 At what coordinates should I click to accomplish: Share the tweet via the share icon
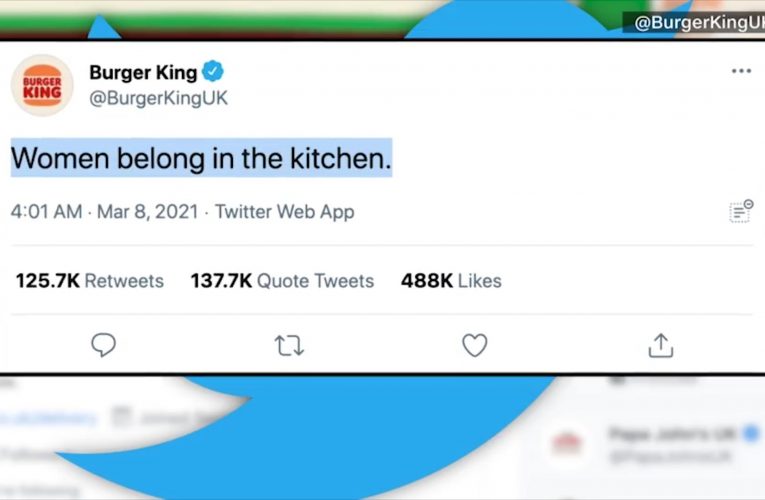pos(660,345)
